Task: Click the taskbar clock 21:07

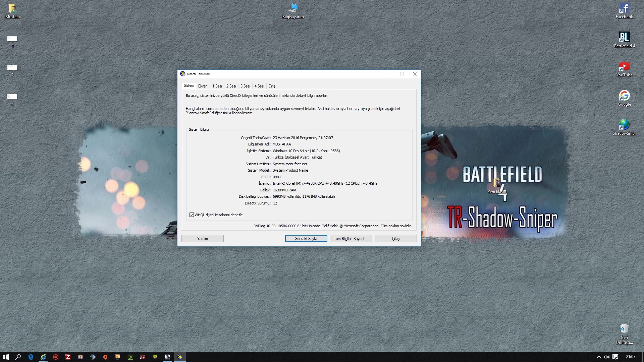Action: coord(631,357)
